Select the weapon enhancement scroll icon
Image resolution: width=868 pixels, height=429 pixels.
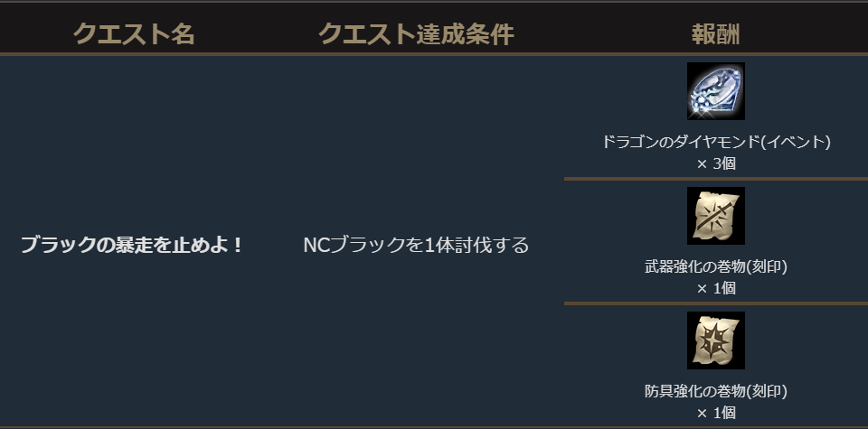pyautogui.click(x=715, y=216)
